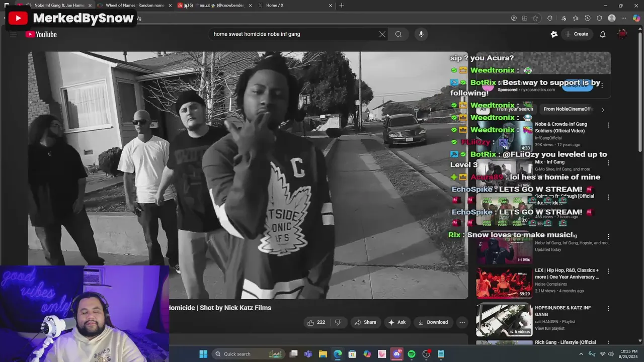
Task: Open the Windows Start menu
Action: pyautogui.click(x=203, y=354)
